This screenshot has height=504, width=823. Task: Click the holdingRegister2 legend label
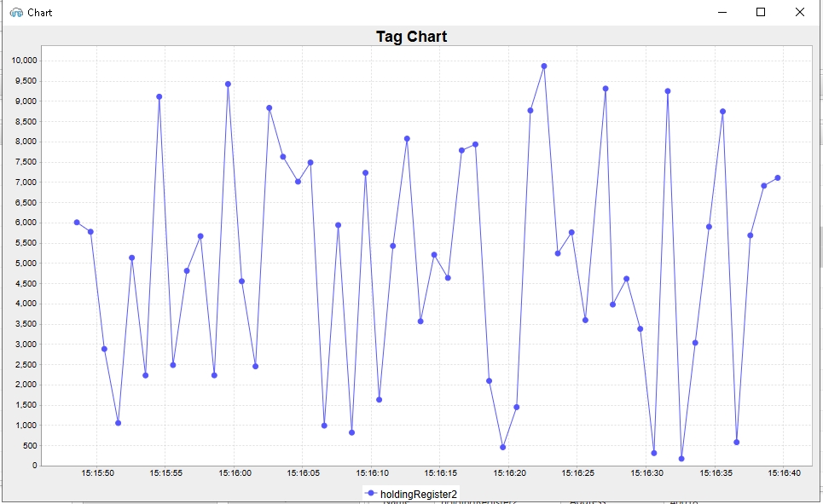click(419, 494)
